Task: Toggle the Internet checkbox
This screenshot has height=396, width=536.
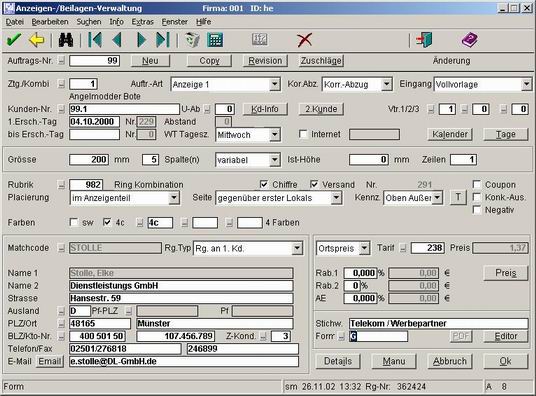Action: pos(303,134)
